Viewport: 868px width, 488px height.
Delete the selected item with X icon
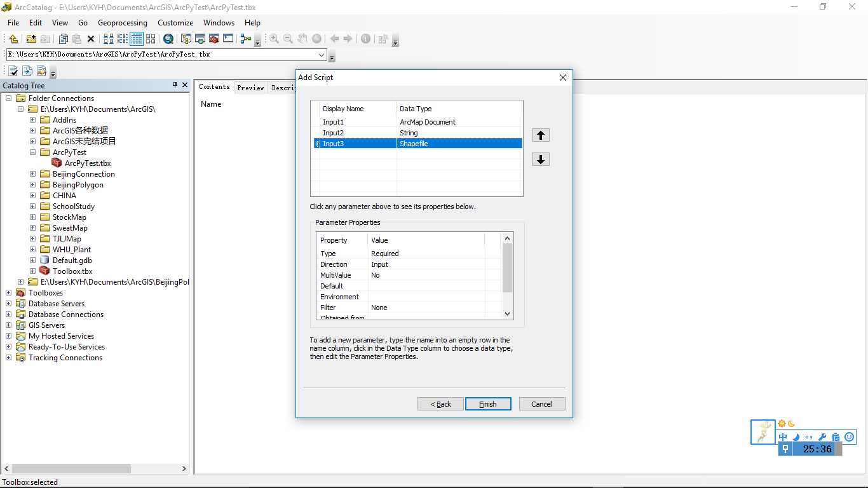coord(91,39)
